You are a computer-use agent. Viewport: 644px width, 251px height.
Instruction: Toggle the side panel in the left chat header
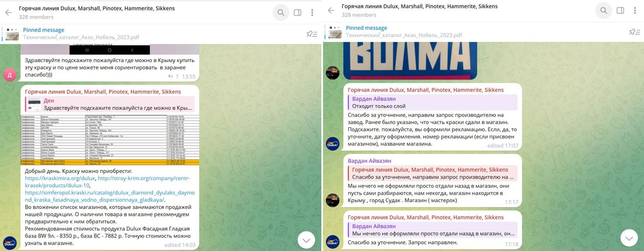[x=297, y=13]
